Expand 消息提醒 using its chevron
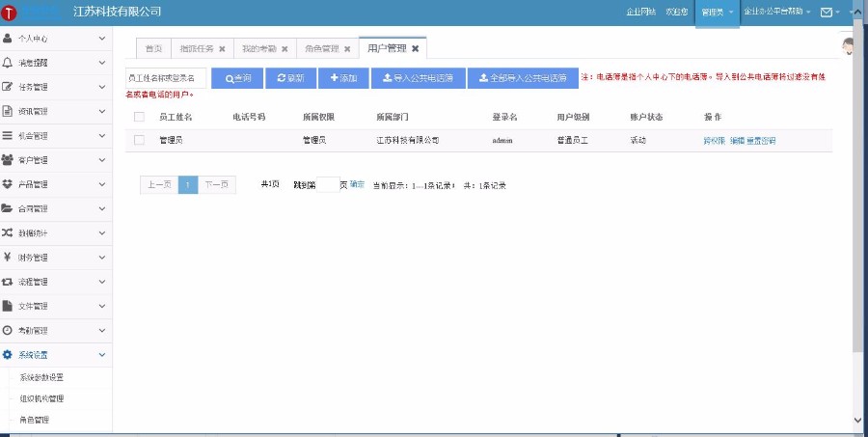Screen dimensions: 868x437 click(102, 63)
